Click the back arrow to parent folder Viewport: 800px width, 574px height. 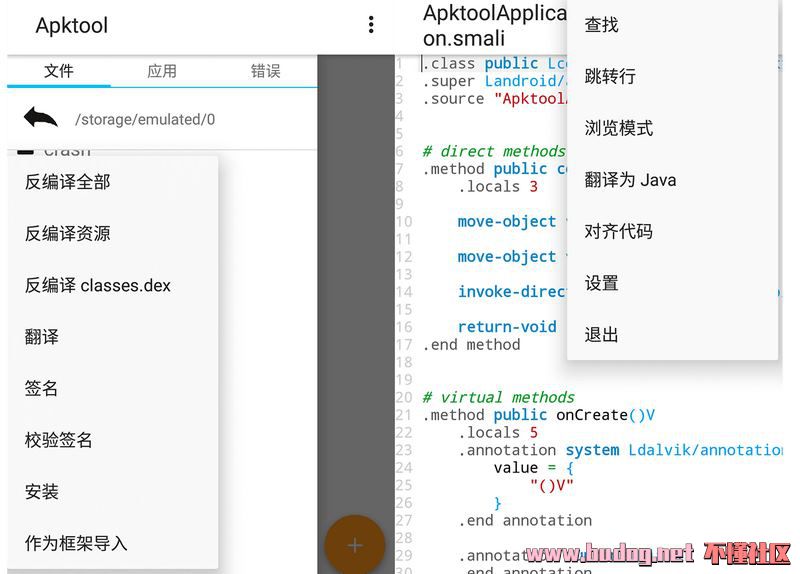[x=41, y=119]
